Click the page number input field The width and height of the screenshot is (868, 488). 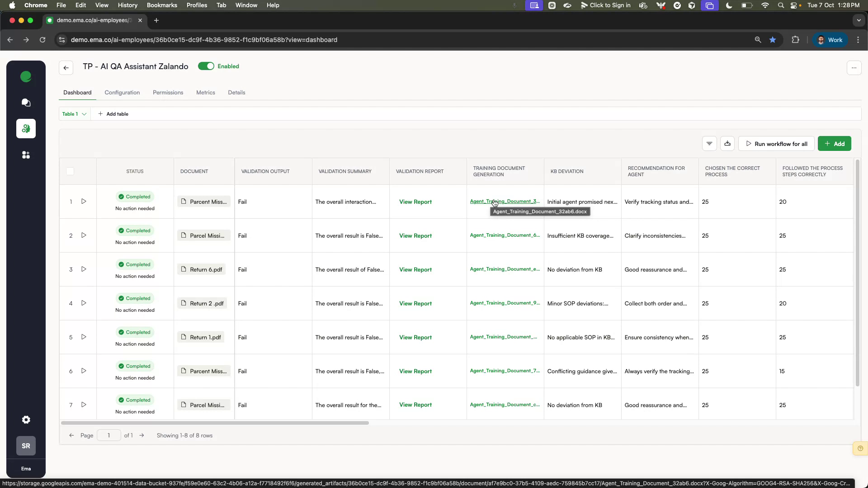coord(108,435)
